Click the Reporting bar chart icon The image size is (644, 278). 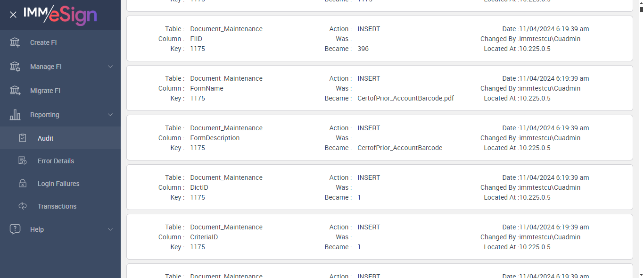15,115
